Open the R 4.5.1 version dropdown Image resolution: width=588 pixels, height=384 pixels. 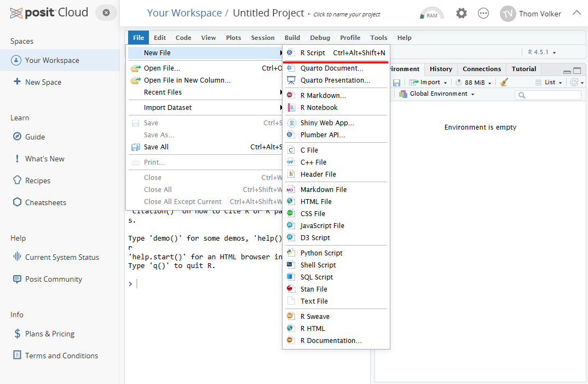point(542,52)
